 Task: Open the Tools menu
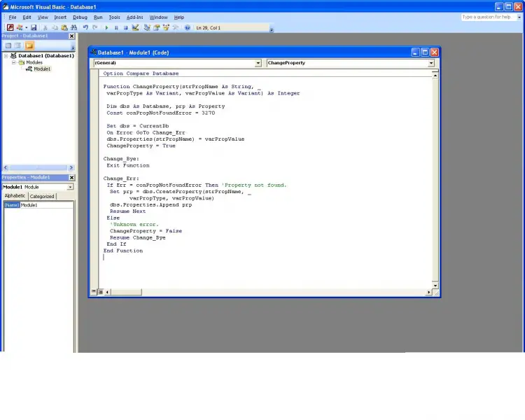point(115,17)
